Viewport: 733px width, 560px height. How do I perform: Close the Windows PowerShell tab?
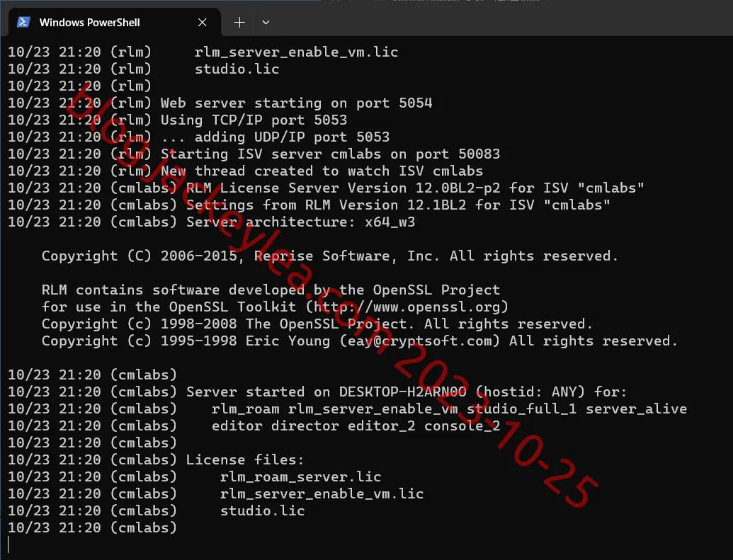202,22
